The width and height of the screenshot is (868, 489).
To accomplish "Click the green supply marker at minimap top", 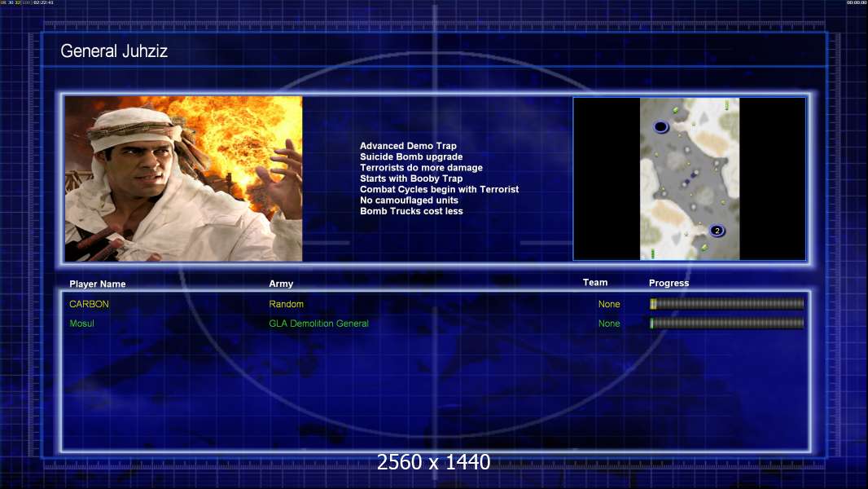I will (x=677, y=110).
